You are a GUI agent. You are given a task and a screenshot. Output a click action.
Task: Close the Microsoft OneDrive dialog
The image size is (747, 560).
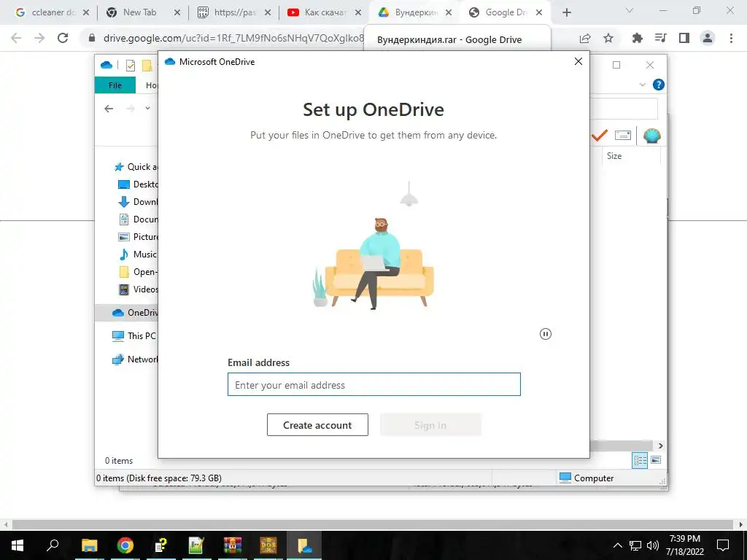point(578,61)
